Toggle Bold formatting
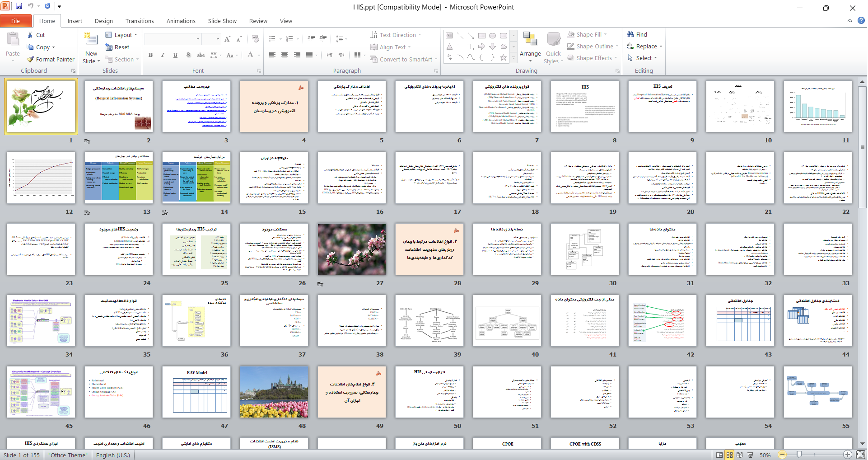 (151, 55)
